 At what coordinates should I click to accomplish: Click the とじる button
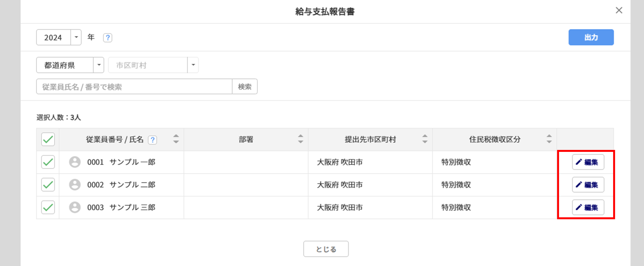click(x=326, y=249)
